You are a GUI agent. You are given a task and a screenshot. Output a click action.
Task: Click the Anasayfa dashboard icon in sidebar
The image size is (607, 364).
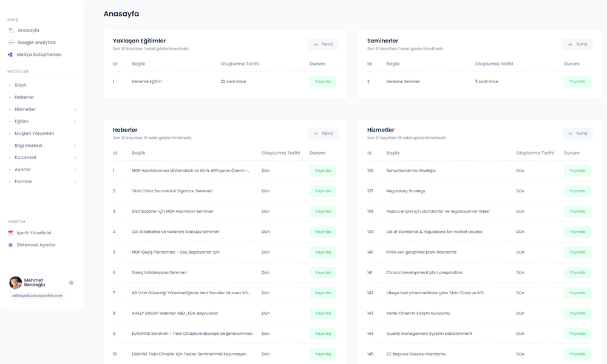pyautogui.click(x=11, y=30)
